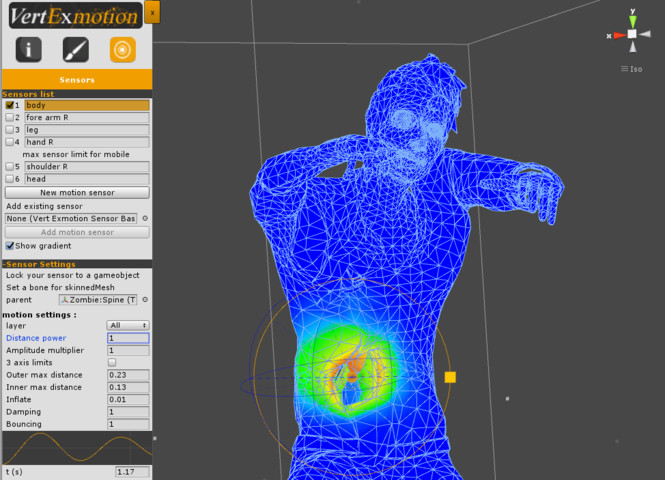665x480 pixels.
Task: Click the VertExmotion logo banner
Action: pyautogui.click(x=75, y=16)
